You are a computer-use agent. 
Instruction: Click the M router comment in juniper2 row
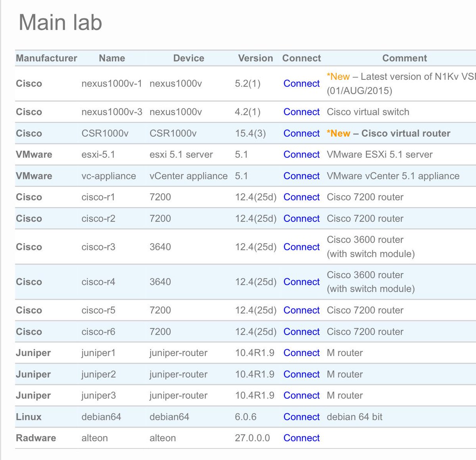pyautogui.click(x=345, y=374)
